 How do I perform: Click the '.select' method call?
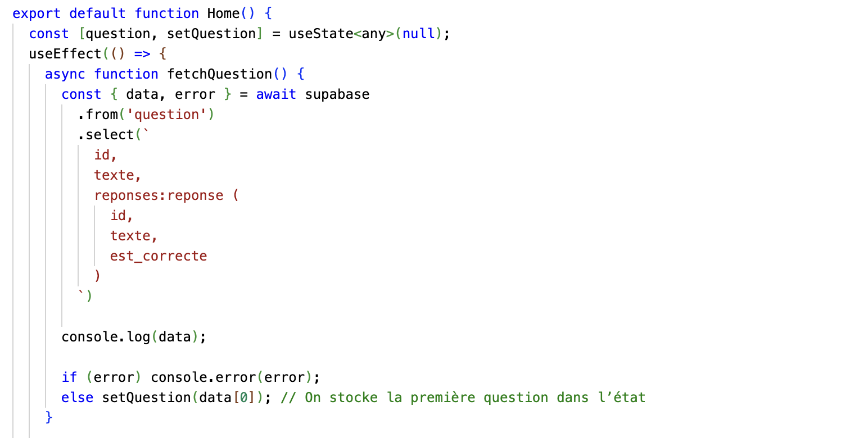[106, 135]
